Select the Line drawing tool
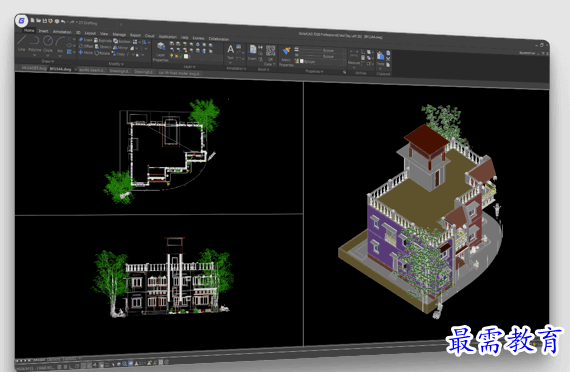570x372 pixels. click(22, 44)
